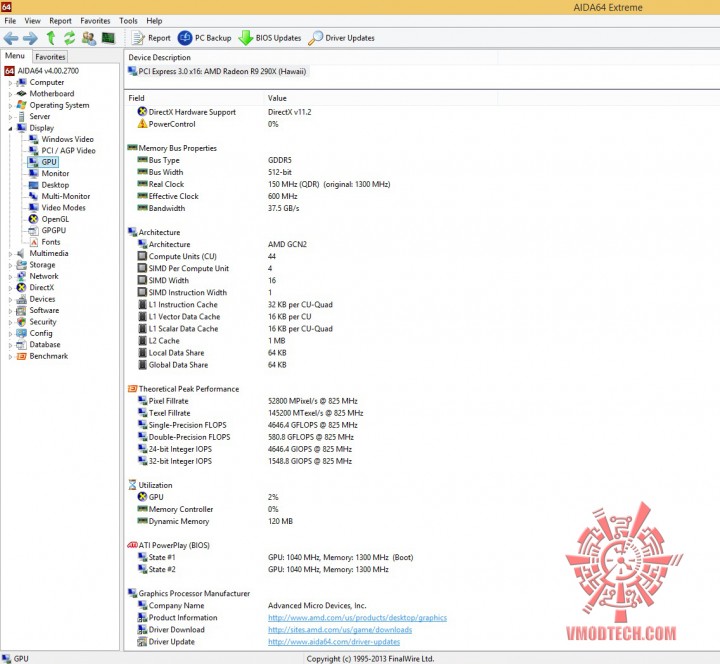Select PCI / AGP Video item
Image resolution: width=720 pixels, height=664 pixels.
[x=68, y=151]
